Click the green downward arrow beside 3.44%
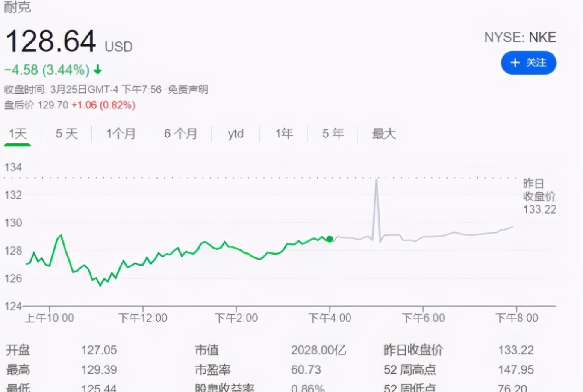The width and height of the screenshot is (583, 392). coord(98,70)
